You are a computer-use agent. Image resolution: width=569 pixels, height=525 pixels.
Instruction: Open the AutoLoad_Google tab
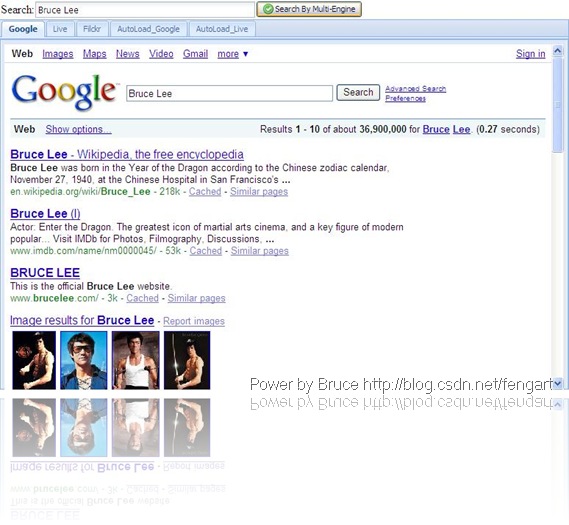pos(148,29)
